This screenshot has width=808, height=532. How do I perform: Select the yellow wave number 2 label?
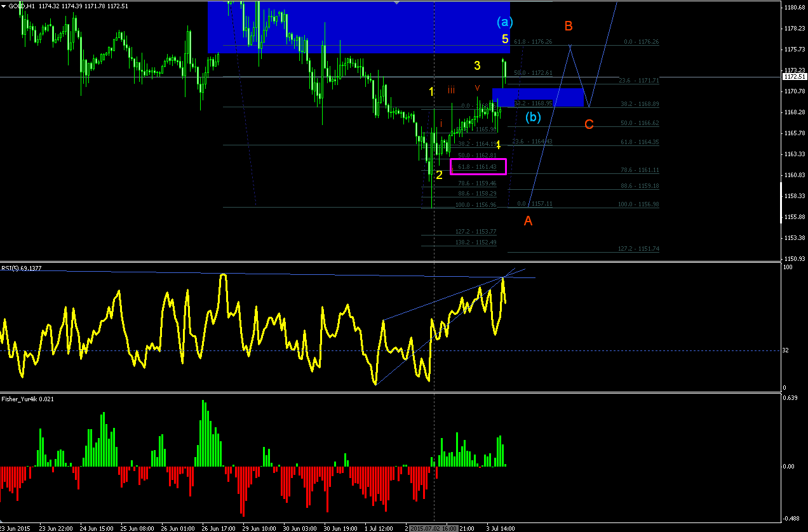(x=439, y=175)
